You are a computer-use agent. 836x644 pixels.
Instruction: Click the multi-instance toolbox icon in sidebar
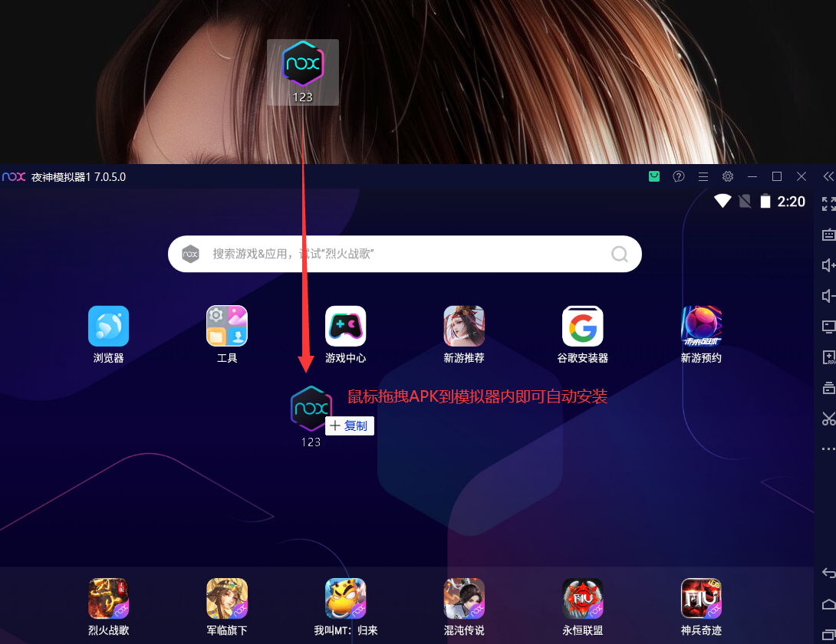pos(828,388)
